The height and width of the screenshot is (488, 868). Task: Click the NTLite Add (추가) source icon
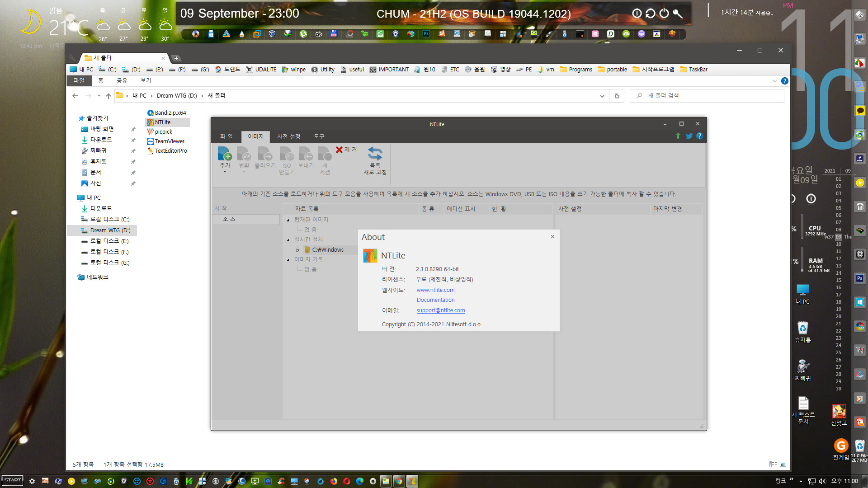[x=225, y=154]
